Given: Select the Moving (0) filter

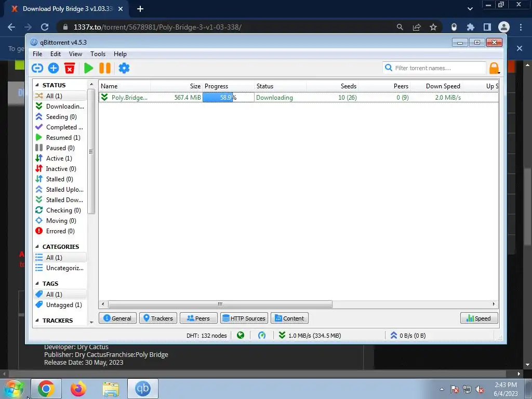Looking at the screenshot, I should 60,220.
